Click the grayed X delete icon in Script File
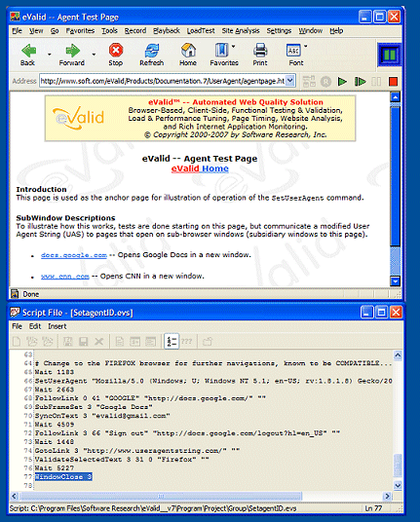Screen dimensions: 420x522 99,341
